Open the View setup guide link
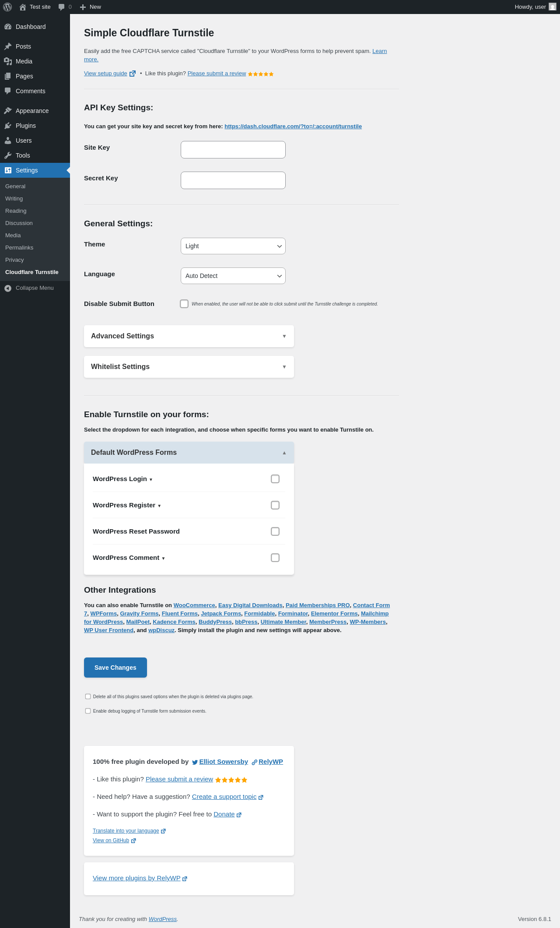560x928 pixels. click(x=105, y=74)
